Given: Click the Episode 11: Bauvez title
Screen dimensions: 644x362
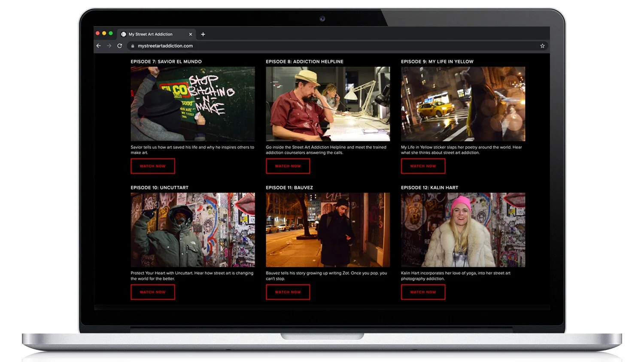Looking at the screenshot, I should (x=289, y=188).
